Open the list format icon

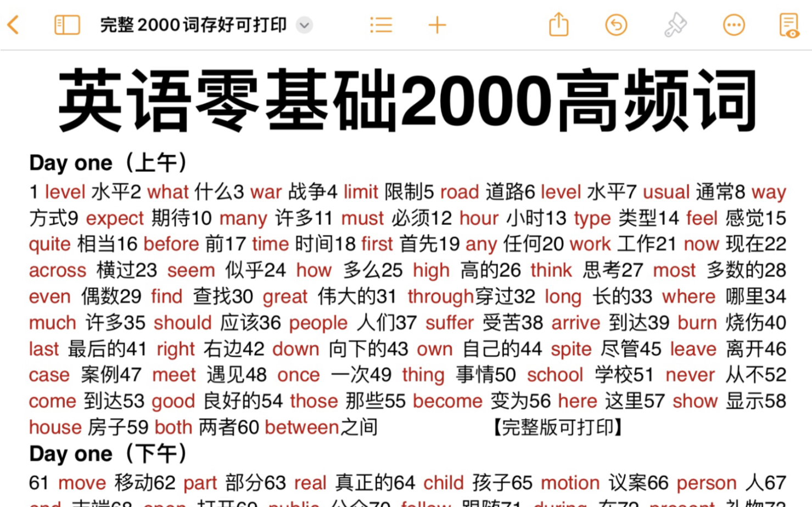coord(381,25)
